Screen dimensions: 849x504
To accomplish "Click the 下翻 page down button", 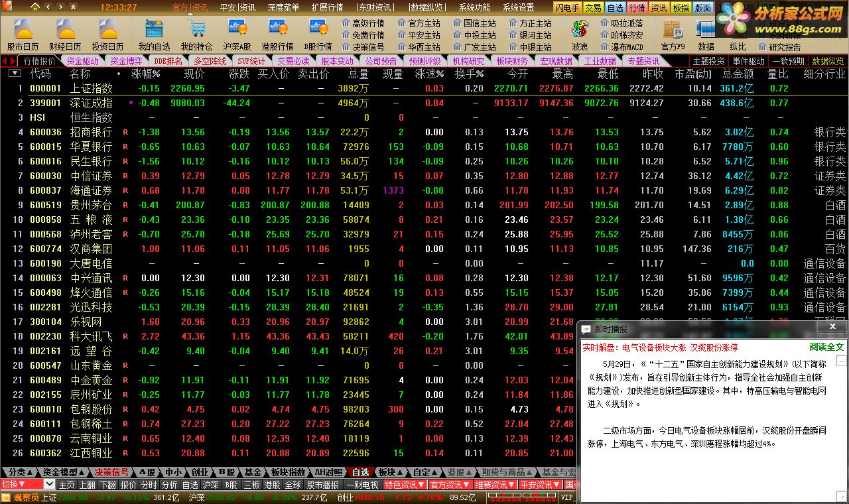I will (x=108, y=485).
